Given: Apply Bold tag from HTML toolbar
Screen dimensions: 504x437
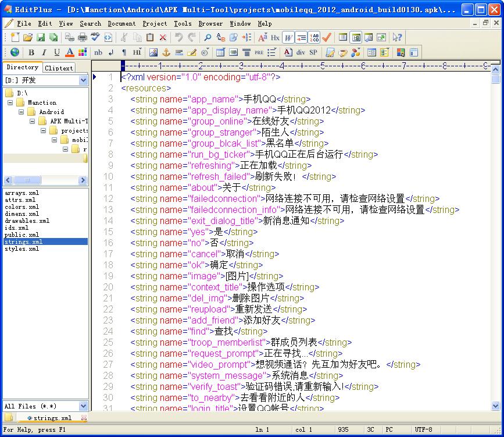Looking at the screenshot, I should click(31, 52).
